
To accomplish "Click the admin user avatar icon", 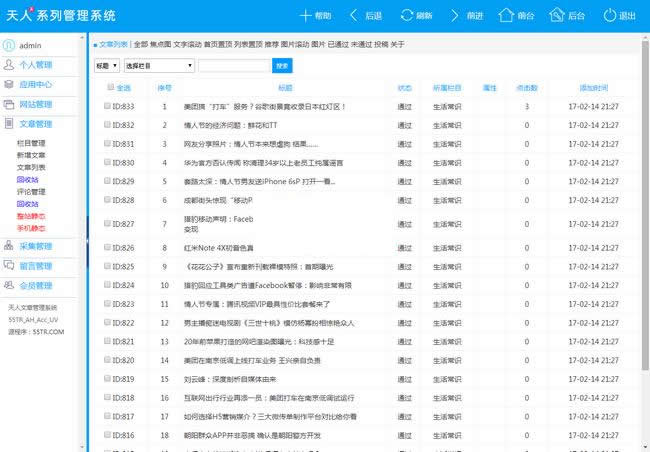I will [9, 45].
